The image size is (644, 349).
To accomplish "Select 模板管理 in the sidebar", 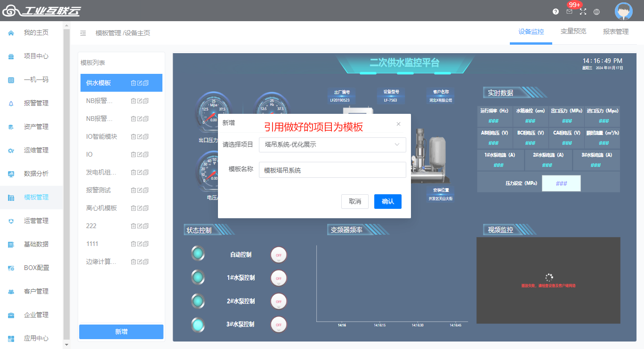I will click(x=32, y=198).
